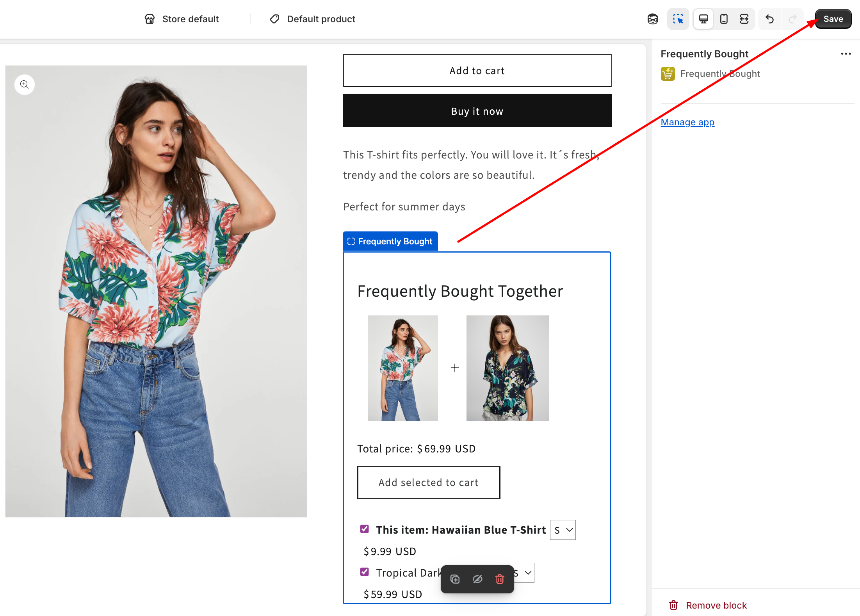The width and height of the screenshot is (860, 616).
Task: Click the red trash icon in the floating toolbar
Action: [500, 579]
